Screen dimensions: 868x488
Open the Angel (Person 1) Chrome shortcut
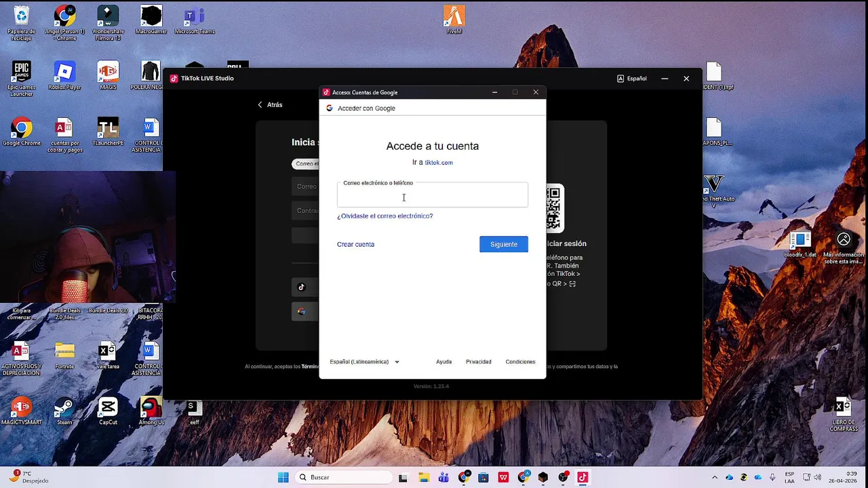pos(64,23)
